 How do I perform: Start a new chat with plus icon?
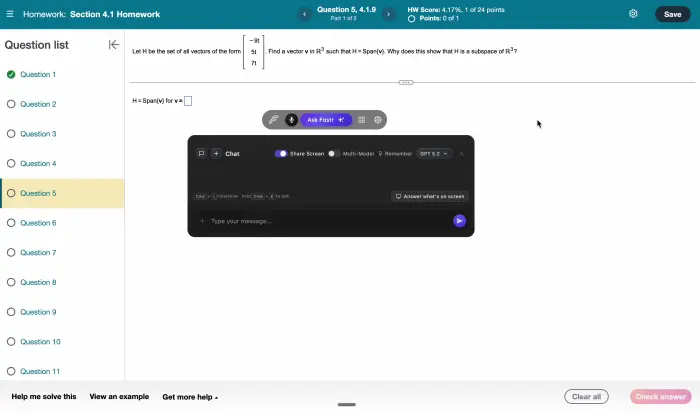pos(216,154)
